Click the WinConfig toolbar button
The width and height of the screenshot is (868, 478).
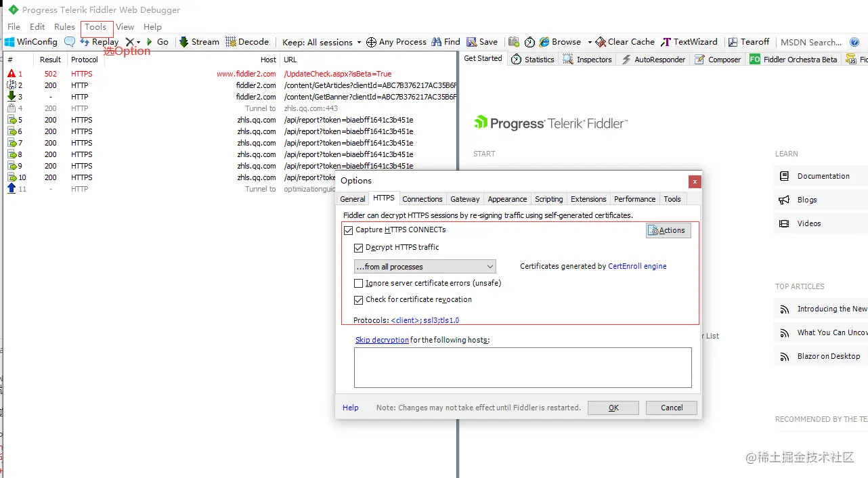[x=31, y=42]
